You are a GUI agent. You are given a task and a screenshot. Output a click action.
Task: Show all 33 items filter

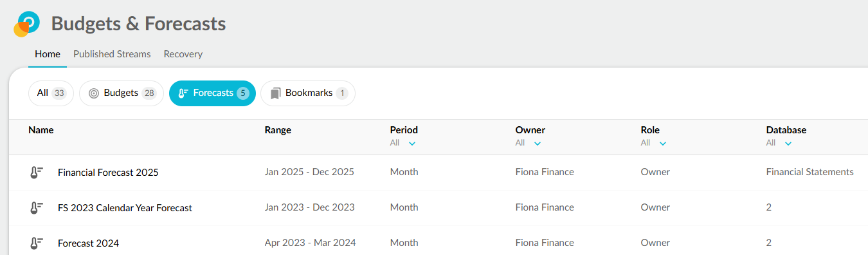coord(51,93)
